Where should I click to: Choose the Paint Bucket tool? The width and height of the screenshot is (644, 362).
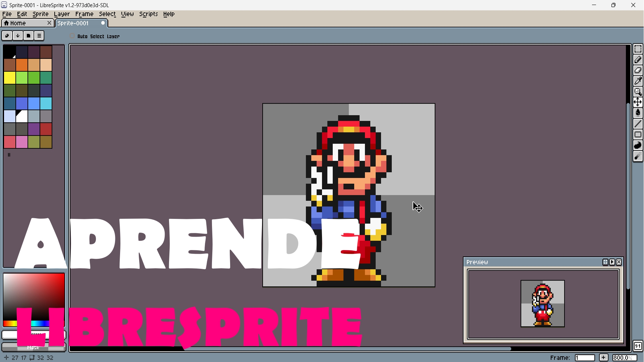pyautogui.click(x=638, y=113)
